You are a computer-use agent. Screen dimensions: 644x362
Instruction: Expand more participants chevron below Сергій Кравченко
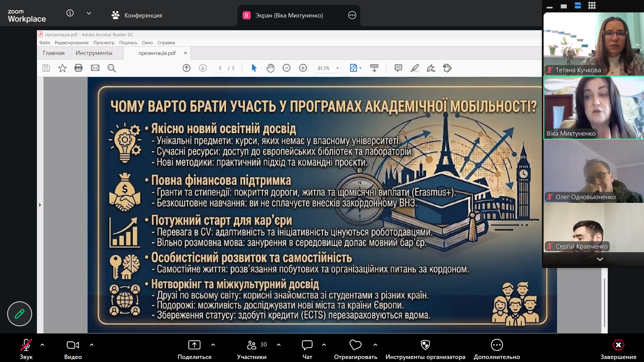pyautogui.click(x=600, y=259)
